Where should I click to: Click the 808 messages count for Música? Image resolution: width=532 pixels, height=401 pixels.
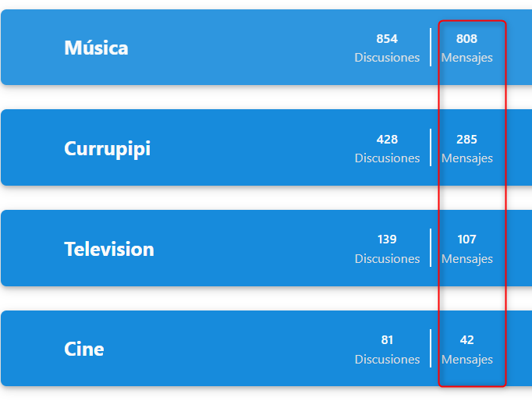[466, 39]
